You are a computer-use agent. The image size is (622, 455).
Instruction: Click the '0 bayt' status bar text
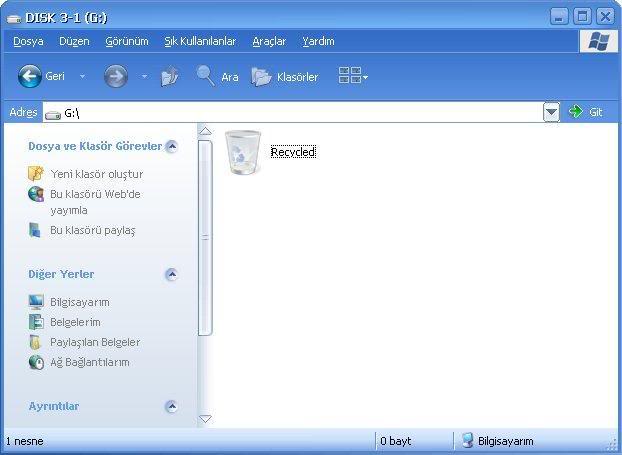(395, 441)
